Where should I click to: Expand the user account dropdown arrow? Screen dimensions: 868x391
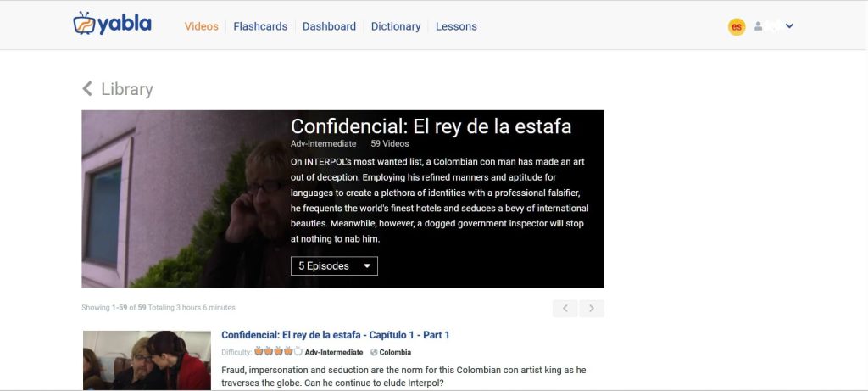tap(789, 26)
